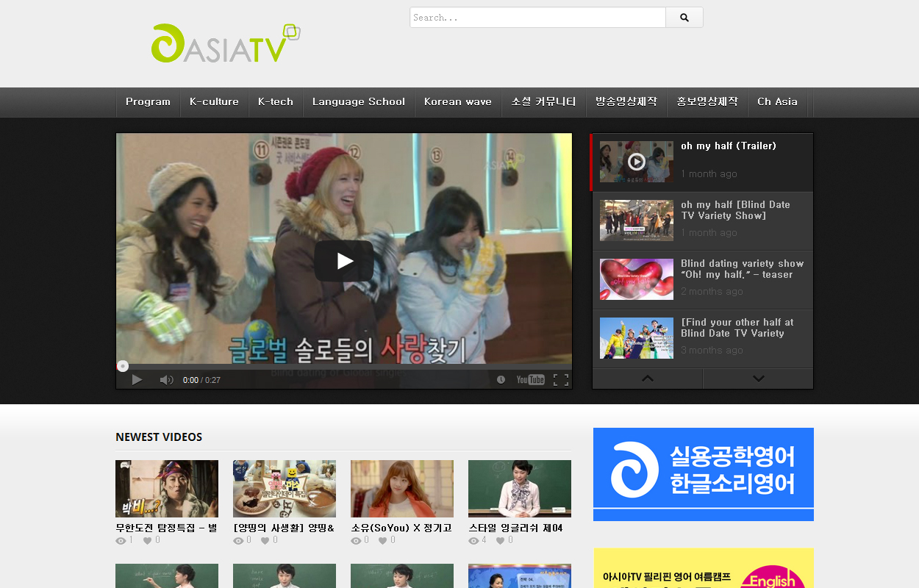The height and width of the screenshot is (588, 919).
Task: Select Find your other half playlist item
Action: coord(702,339)
